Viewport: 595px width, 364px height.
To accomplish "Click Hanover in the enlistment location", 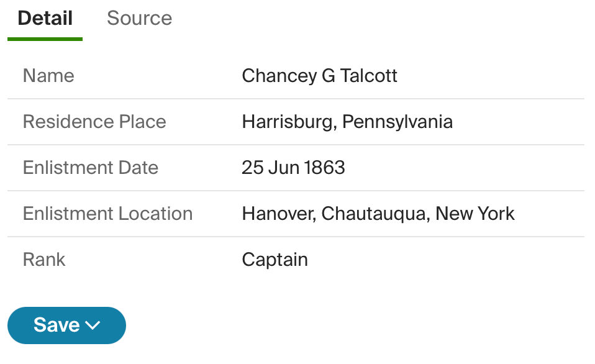I will 278,214.
